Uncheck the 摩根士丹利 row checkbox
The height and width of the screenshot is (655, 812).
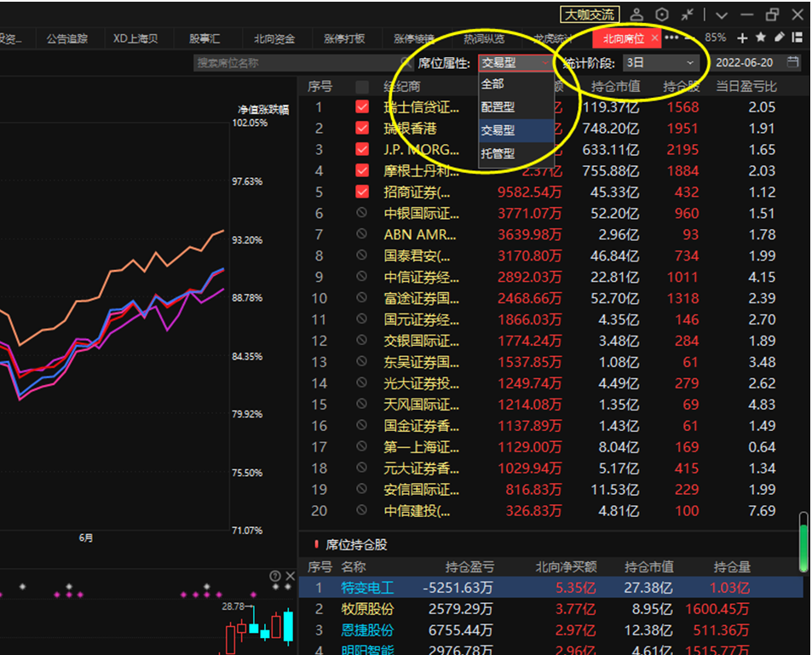pos(362,171)
